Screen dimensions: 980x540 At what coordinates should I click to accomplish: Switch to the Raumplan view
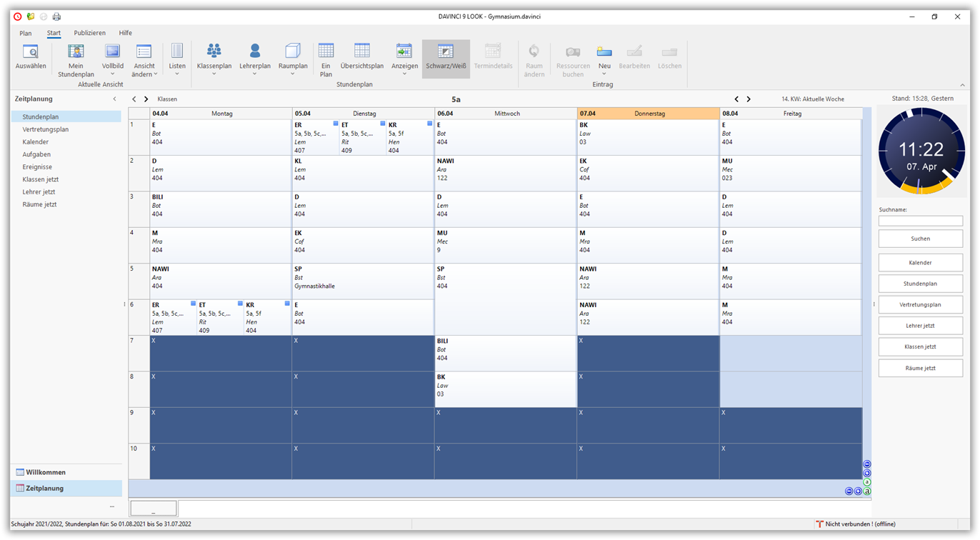[x=292, y=60]
